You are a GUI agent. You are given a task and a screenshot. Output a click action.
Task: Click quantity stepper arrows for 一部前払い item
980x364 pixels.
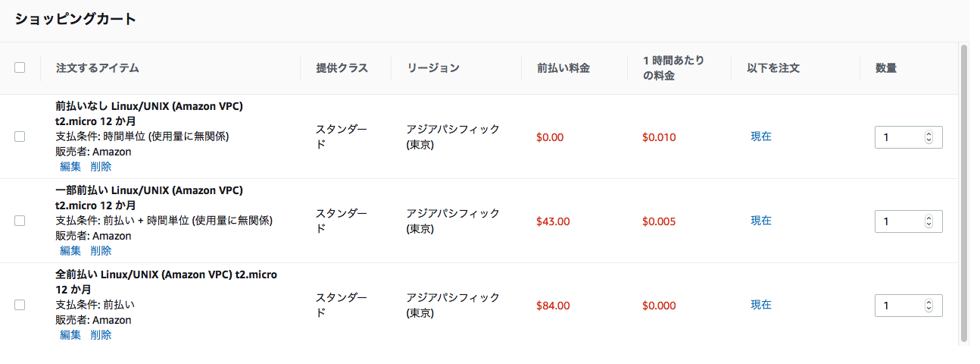pos(929,221)
